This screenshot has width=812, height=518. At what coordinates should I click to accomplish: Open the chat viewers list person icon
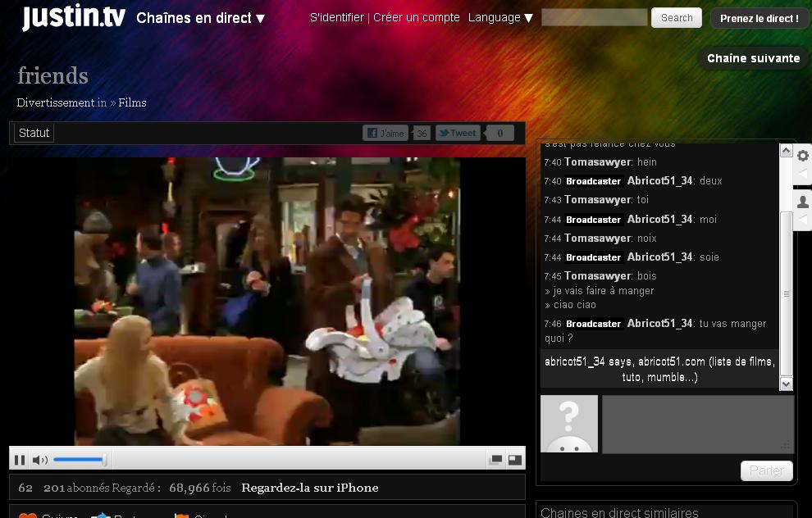(803, 202)
